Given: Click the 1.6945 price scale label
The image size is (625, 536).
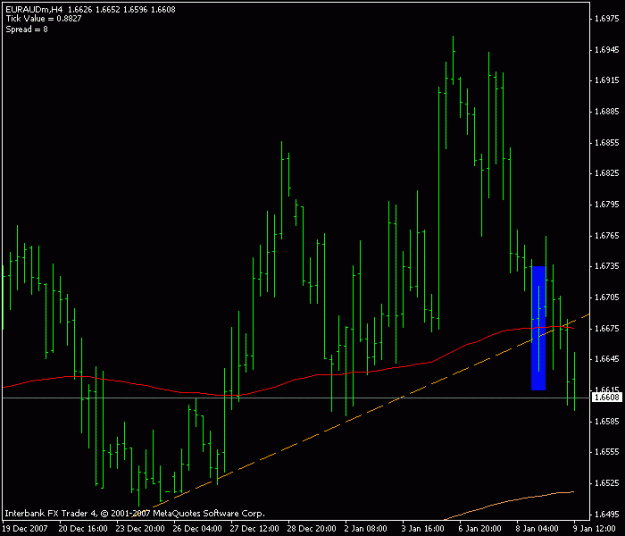Looking at the screenshot, I should [607, 49].
